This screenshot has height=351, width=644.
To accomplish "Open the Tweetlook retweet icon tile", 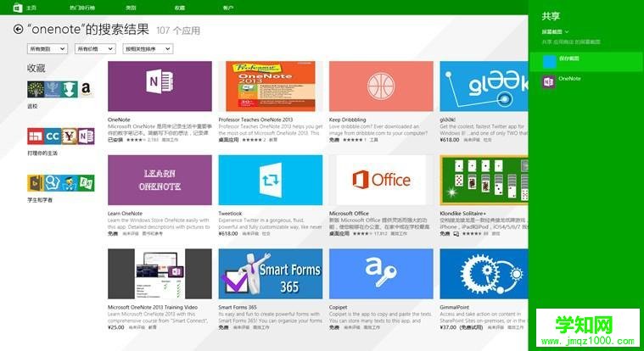I will click(x=271, y=180).
